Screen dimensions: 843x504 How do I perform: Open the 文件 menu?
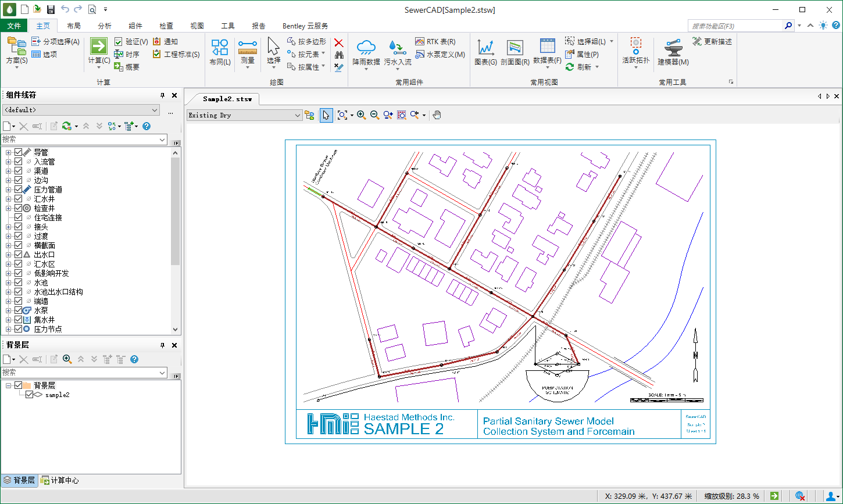pyautogui.click(x=14, y=26)
